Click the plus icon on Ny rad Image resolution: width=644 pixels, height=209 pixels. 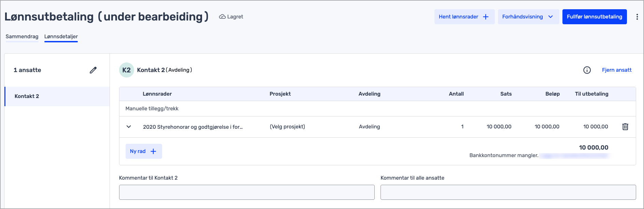click(153, 151)
